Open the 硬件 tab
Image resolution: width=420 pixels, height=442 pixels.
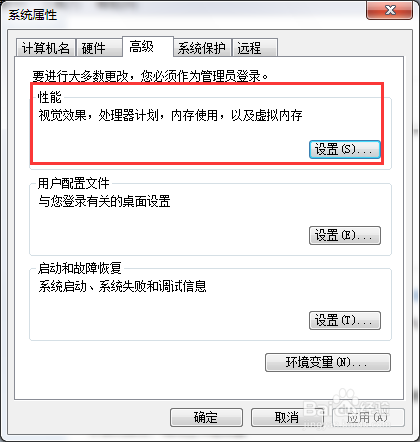(x=99, y=48)
